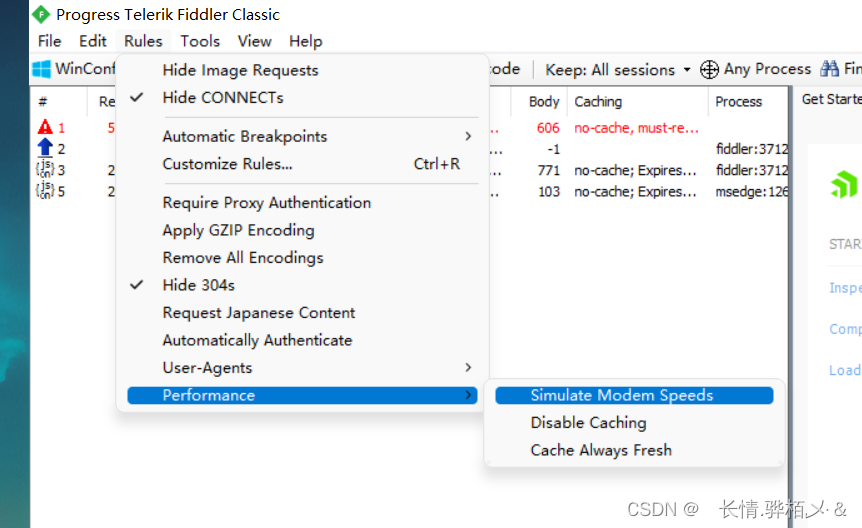Open the Help menu
Screen dimensions: 862x528
tap(306, 41)
